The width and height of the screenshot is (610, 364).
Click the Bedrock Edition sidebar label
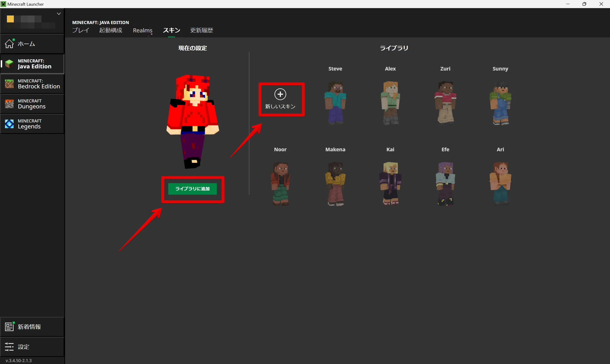tap(39, 86)
